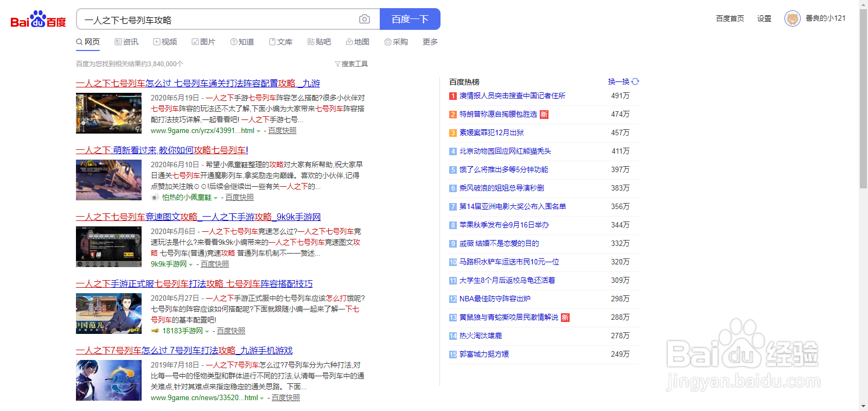Open hot topic 马路积水铲车运送市民10元一位
Screen dimensions: 868x411
pos(509,262)
